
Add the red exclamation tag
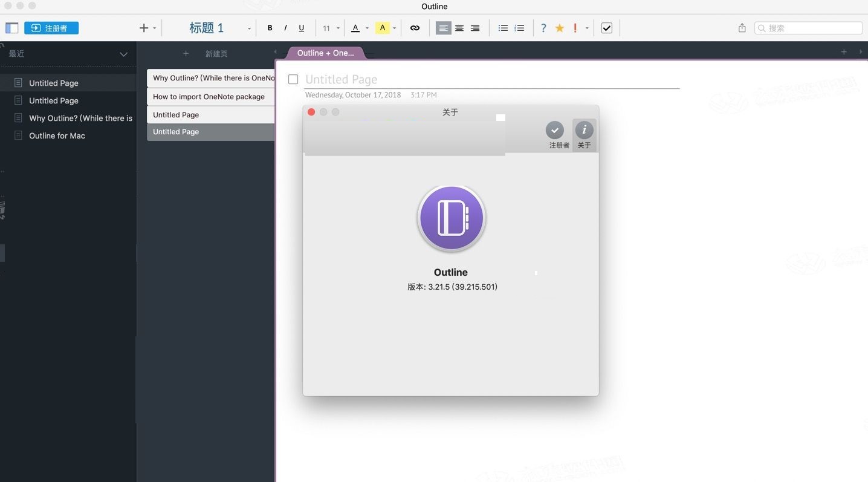click(575, 28)
